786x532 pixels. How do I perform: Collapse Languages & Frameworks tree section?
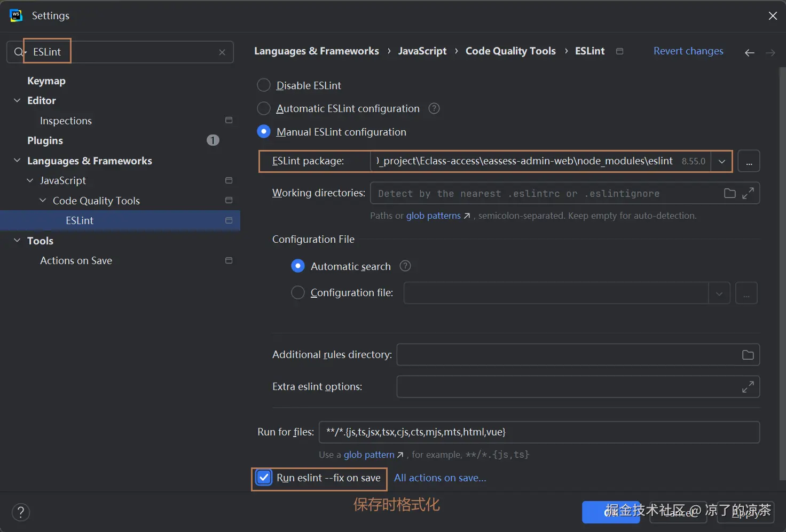[x=17, y=161]
